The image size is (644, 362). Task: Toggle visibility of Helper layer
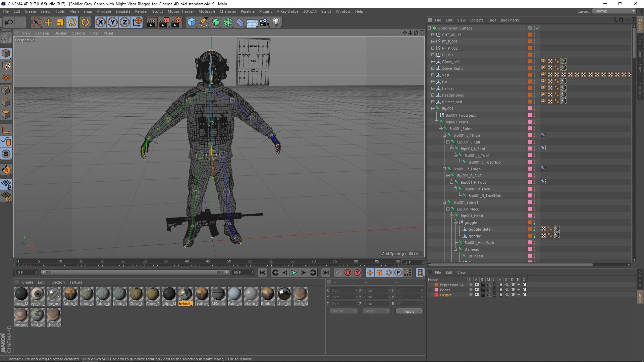tap(477, 295)
